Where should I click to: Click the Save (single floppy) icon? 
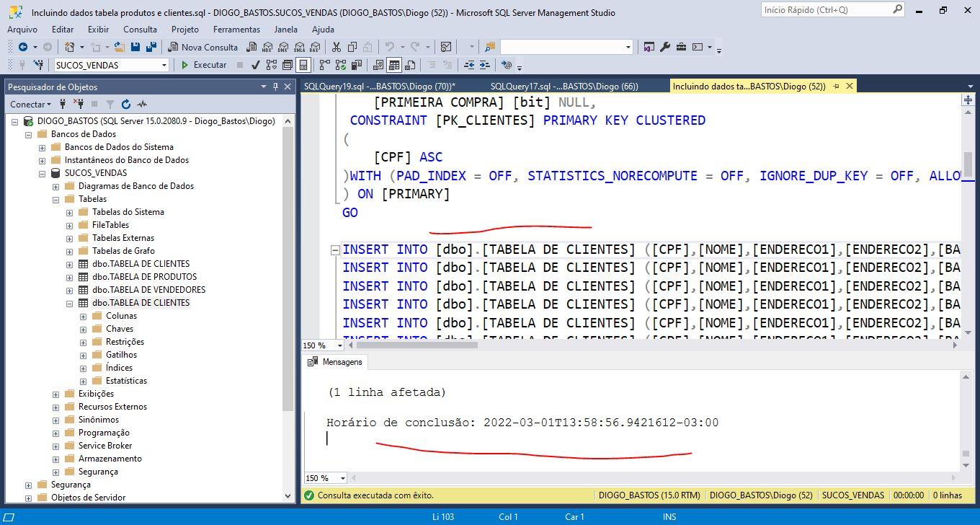(135, 47)
